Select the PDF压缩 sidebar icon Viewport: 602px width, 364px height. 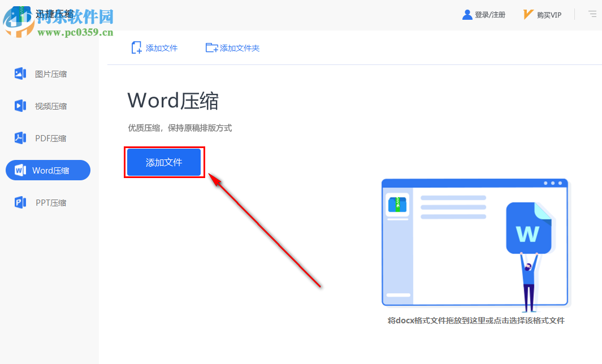pyautogui.click(x=20, y=138)
